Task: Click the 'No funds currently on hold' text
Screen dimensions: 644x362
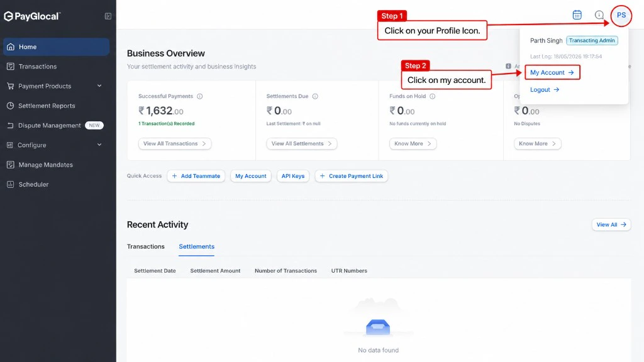Action: (x=418, y=124)
